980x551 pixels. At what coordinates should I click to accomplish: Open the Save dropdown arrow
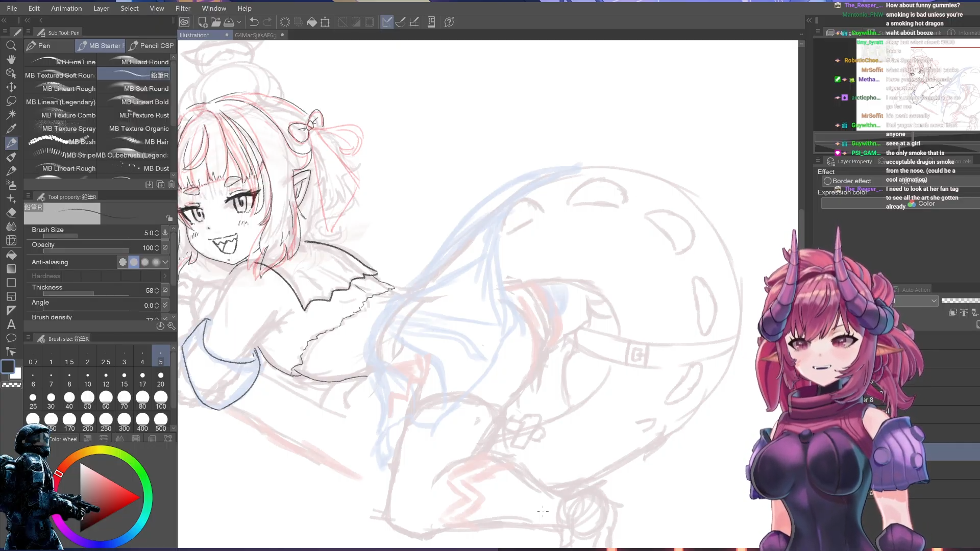(239, 22)
